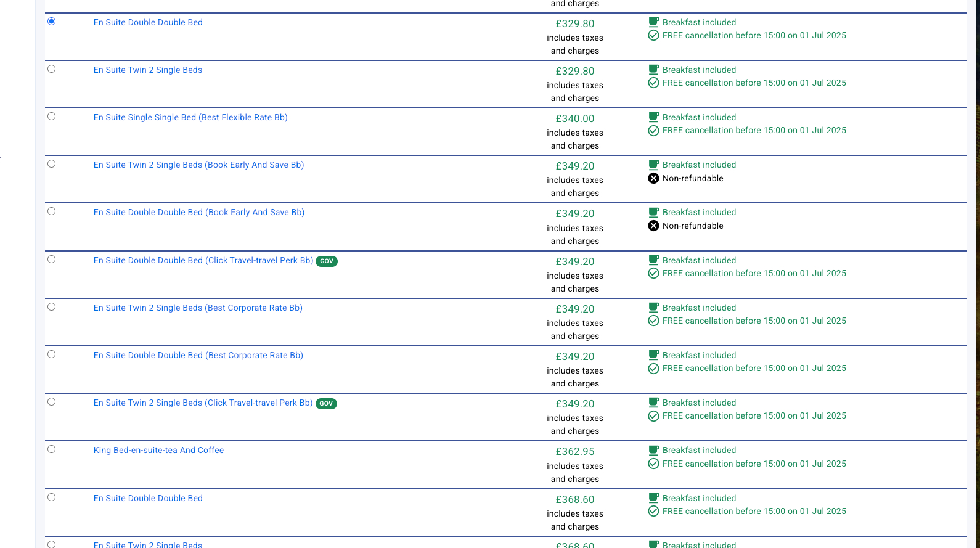Open Double Bed Click Travel-travel Perk link

203,261
